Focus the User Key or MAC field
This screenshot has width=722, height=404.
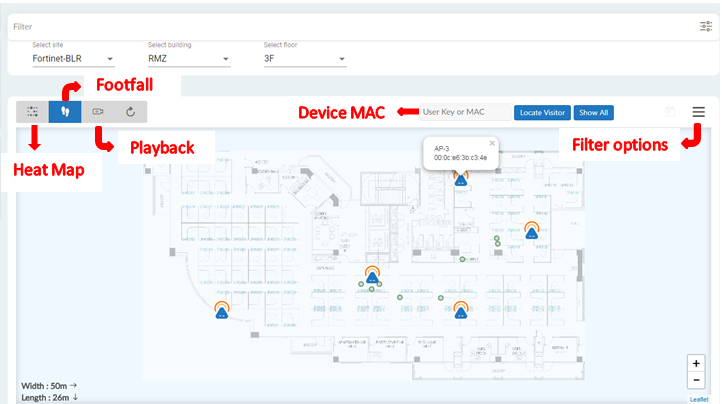[465, 112]
